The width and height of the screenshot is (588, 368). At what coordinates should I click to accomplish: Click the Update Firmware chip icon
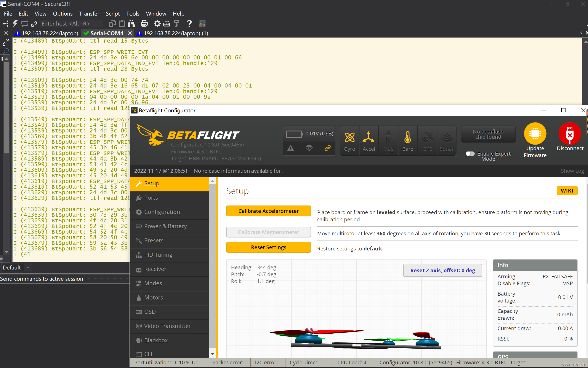535,134
